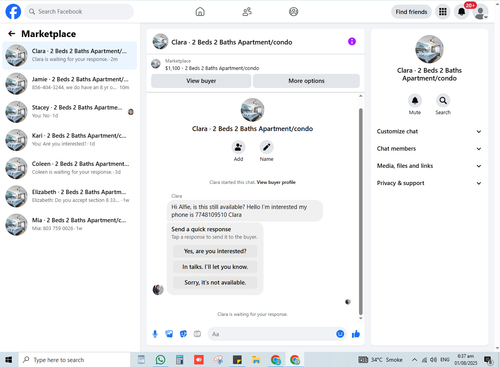
Task: Open Calculator from the taskbar
Action: tap(180, 360)
